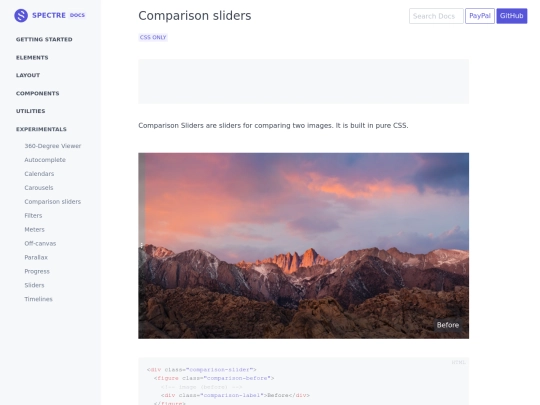Screen dimensions: 540x405
Task: Expand the Elements section
Action: pyautogui.click(x=32, y=58)
